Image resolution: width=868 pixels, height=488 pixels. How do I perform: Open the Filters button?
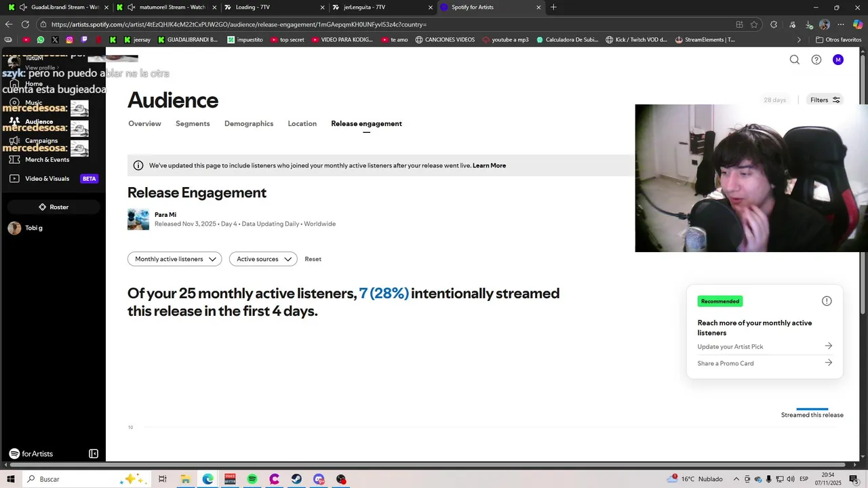(825, 100)
